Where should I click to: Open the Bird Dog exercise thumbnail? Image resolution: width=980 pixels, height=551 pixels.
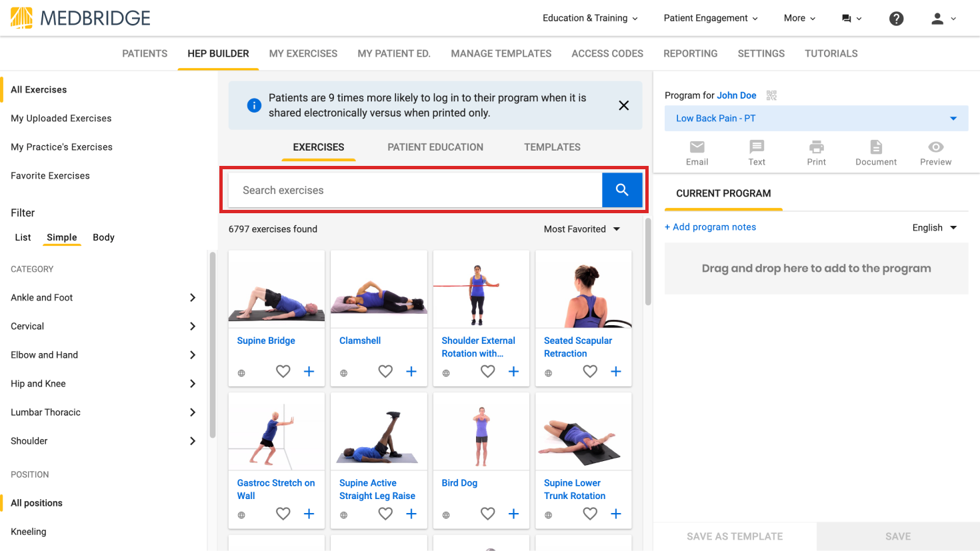[481, 432]
